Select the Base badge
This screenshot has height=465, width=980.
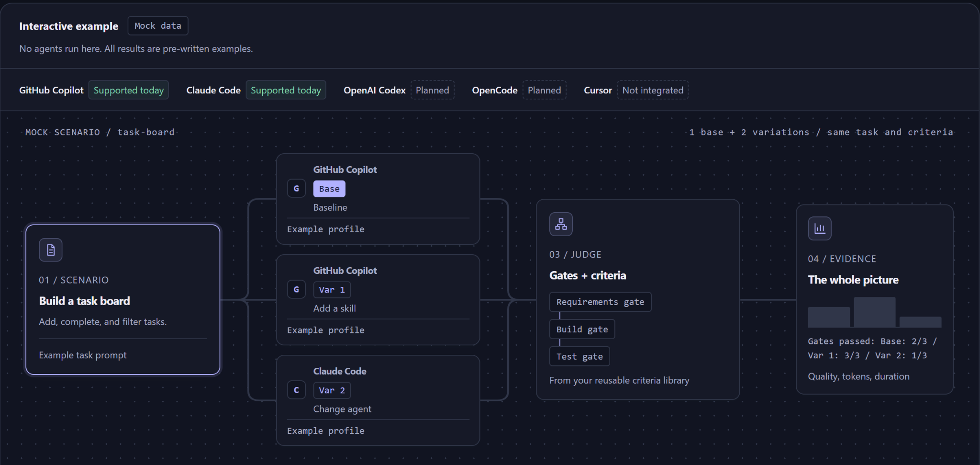point(329,189)
